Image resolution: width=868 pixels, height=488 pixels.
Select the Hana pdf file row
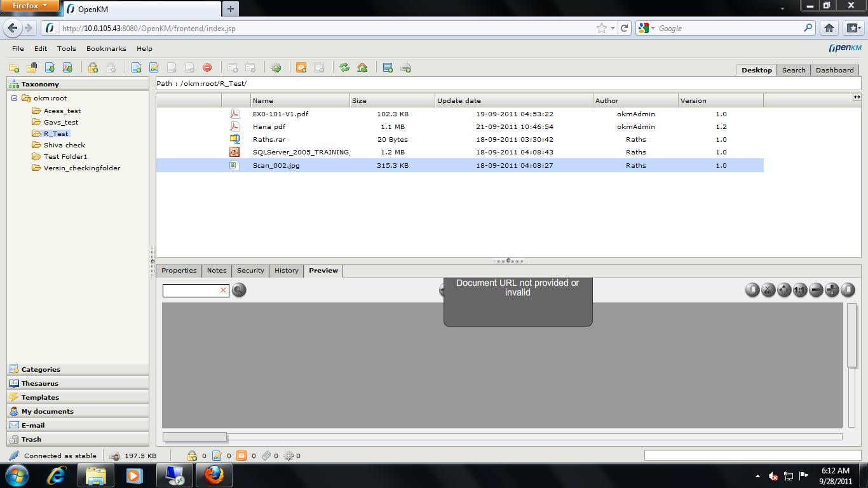269,126
